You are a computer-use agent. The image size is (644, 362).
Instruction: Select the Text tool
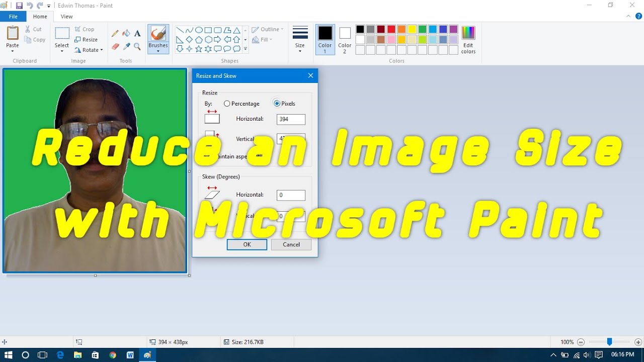pos(137,34)
